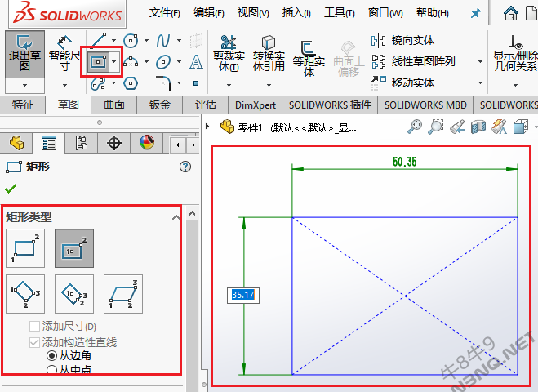Select the Circle sketch tool

[131, 41]
